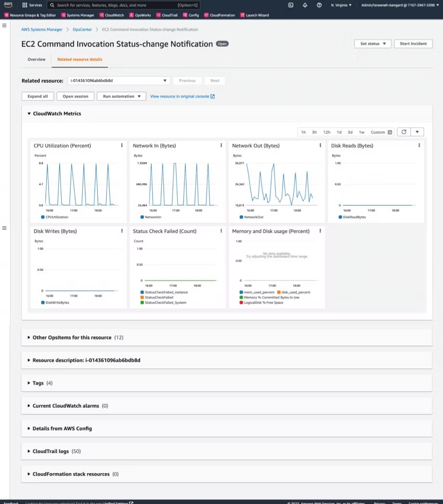Screen dimensions: 443x504
Task: Set time range to 1d
Action: [x=339, y=132]
